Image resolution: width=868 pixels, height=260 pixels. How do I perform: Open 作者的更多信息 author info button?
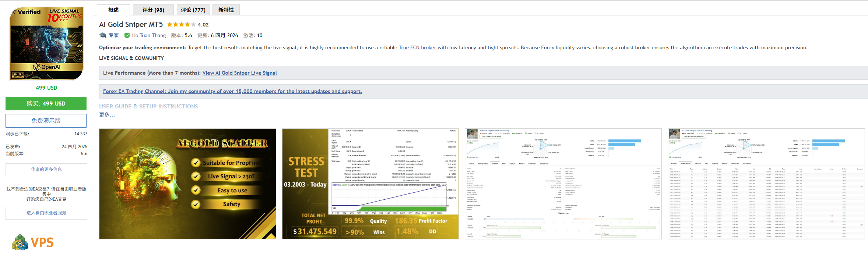pos(46,170)
